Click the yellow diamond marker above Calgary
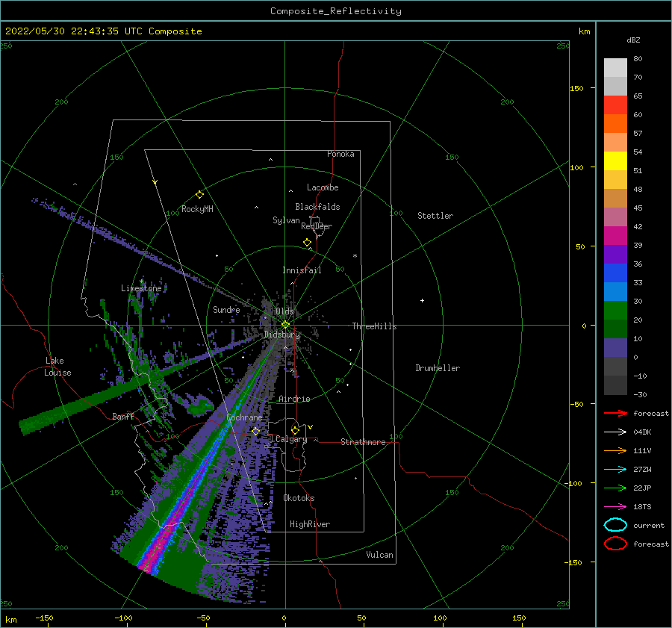672x628 pixels. (x=295, y=430)
